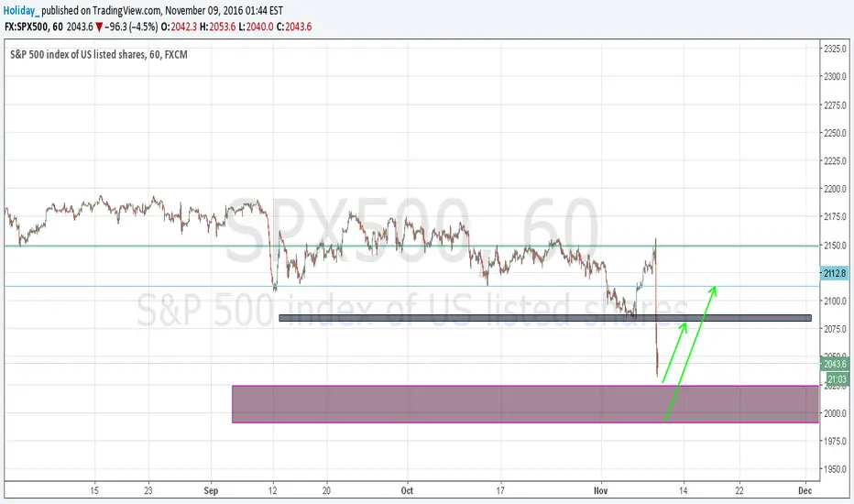The height and width of the screenshot is (504, 854).
Task: Click the 1975.0 price axis tick
Action: 835,442
